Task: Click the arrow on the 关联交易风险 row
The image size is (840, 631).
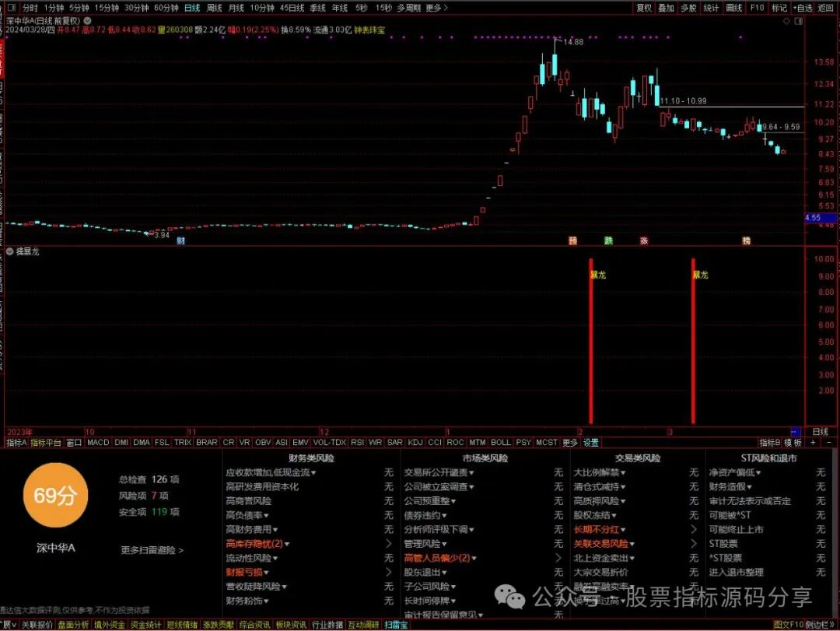Action: [x=694, y=544]
